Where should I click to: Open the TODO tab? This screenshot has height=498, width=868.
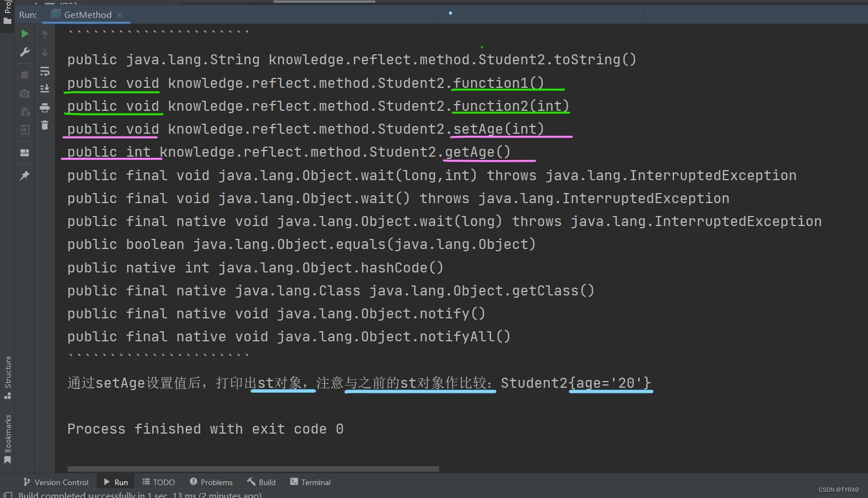[158, 482]
